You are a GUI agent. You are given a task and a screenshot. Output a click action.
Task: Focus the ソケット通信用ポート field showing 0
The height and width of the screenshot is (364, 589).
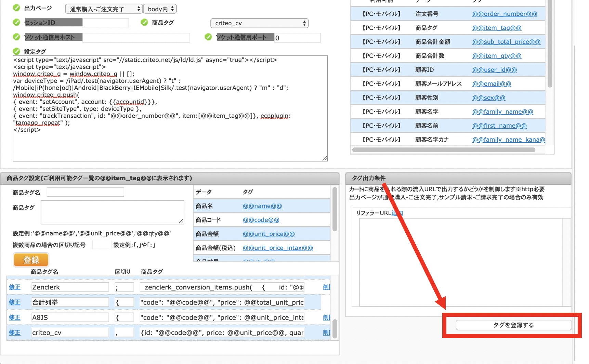tap(297, 38)
